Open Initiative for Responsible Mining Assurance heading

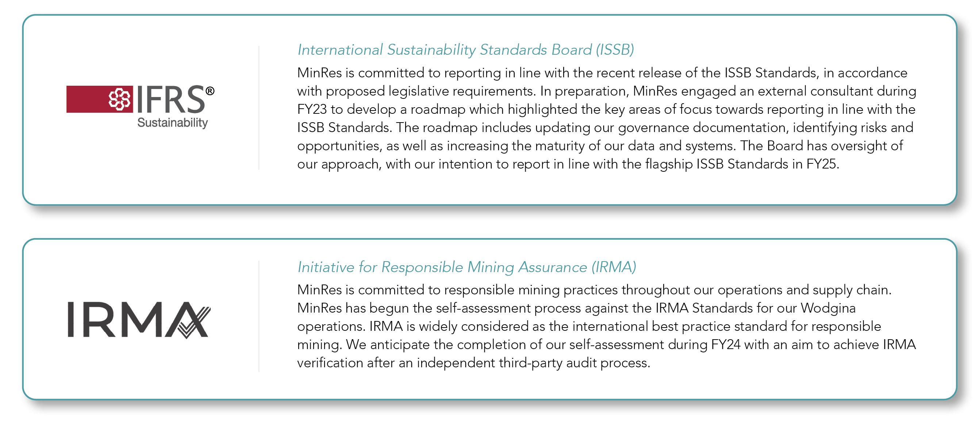(x=467, y=267)
